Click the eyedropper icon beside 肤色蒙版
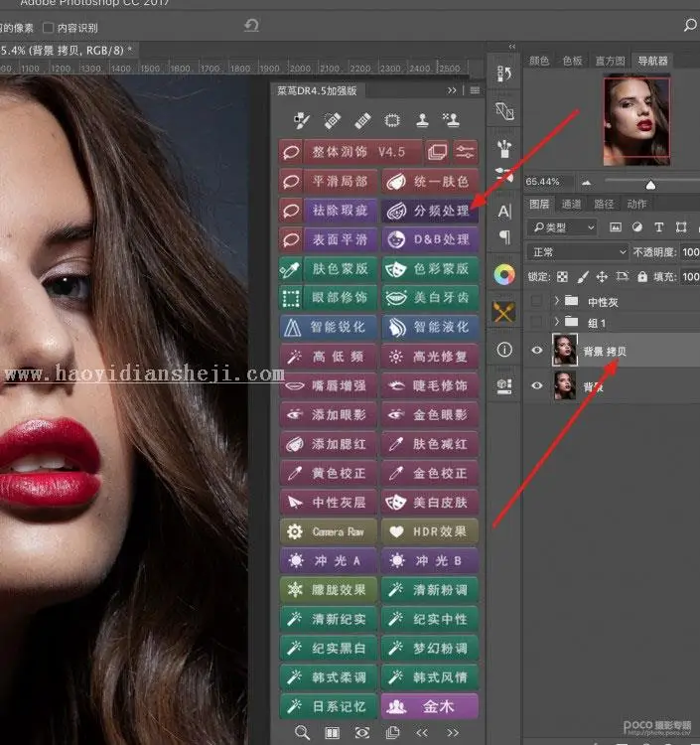700x745 pixels. click(x=291, y=269)
